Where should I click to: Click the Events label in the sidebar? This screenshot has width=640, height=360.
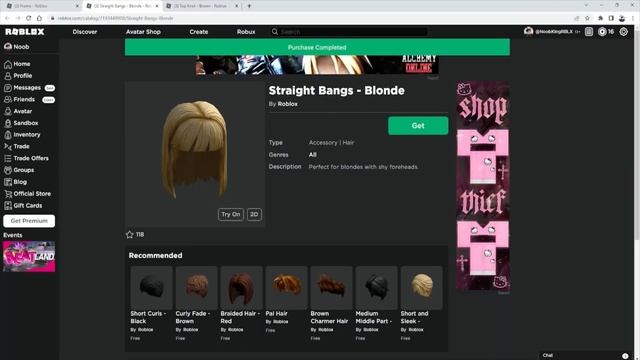[x=13, y=235]
